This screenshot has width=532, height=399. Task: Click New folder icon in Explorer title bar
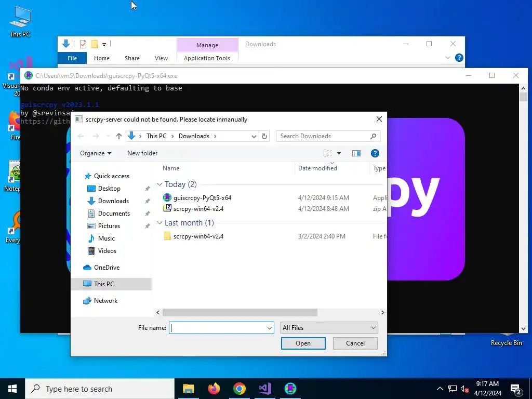95,44
